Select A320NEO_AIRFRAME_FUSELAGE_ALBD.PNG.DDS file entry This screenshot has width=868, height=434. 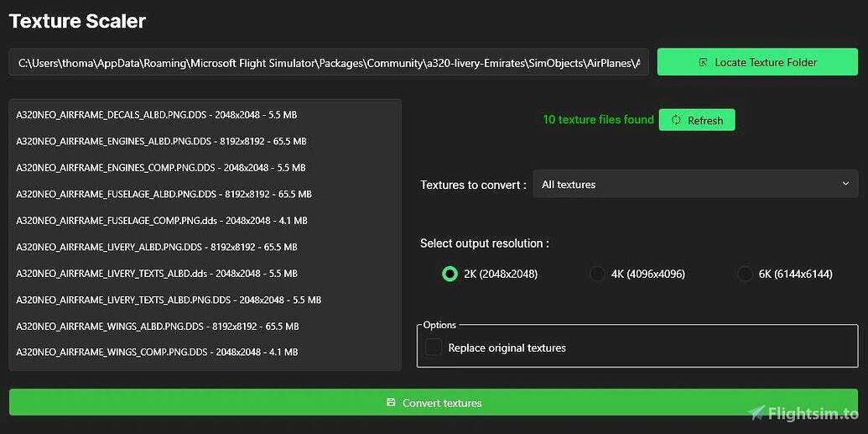coord(205,194)
